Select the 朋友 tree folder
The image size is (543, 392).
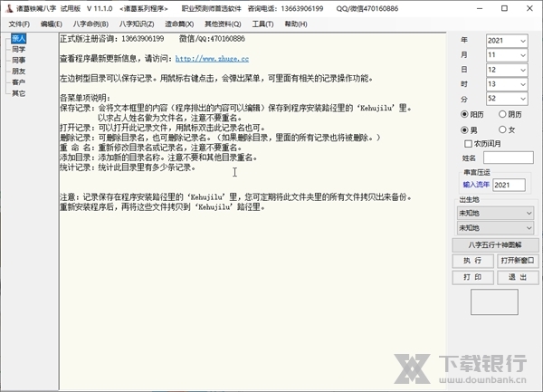18,71
